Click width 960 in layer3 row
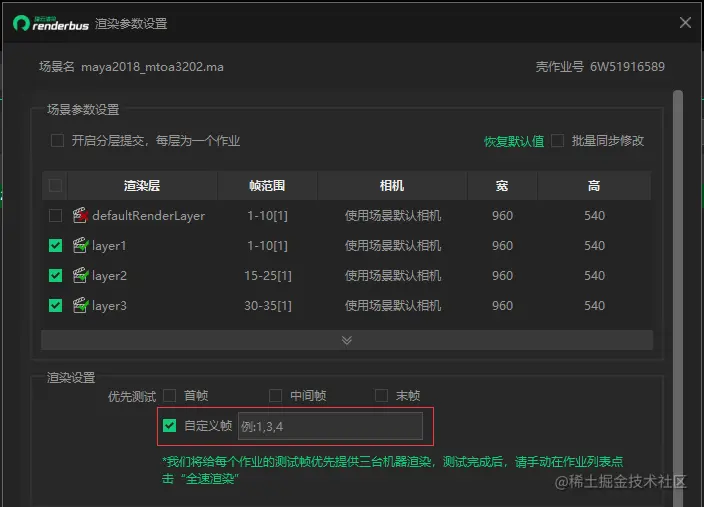 (502, 306)
